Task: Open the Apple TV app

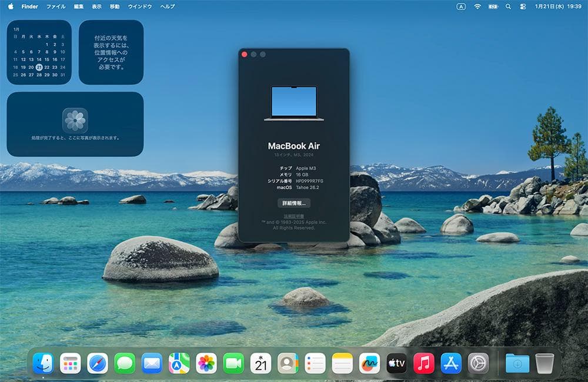Action: (396, 363)
